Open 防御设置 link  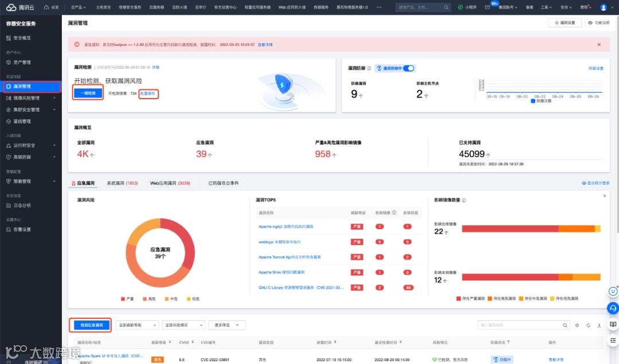tap(596, 68)
